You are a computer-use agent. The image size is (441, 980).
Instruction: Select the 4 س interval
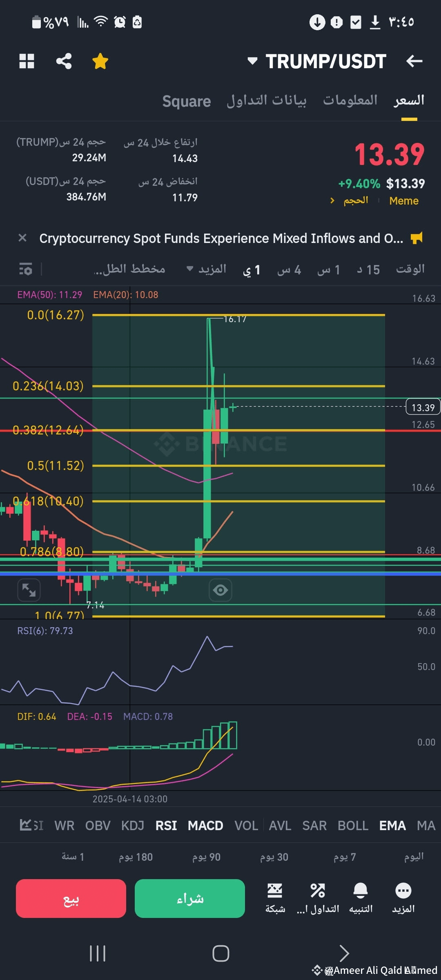pyautogui.click(x=289, y=269)
